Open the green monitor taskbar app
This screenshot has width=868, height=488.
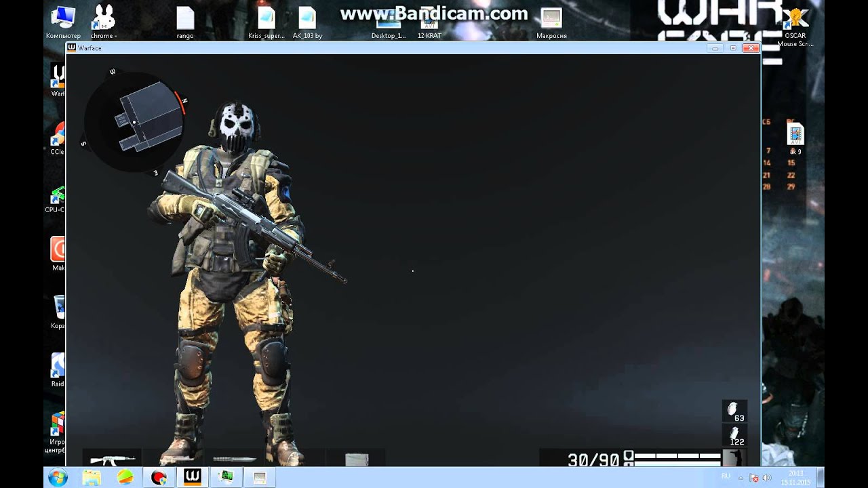(x=226, y=477)
